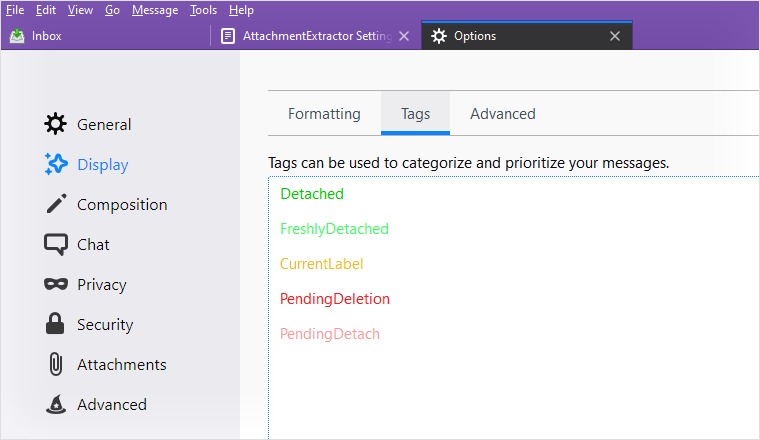Switch to AttachmentExtractor Settings tab
Screen dimensions: 760x440
308,36
